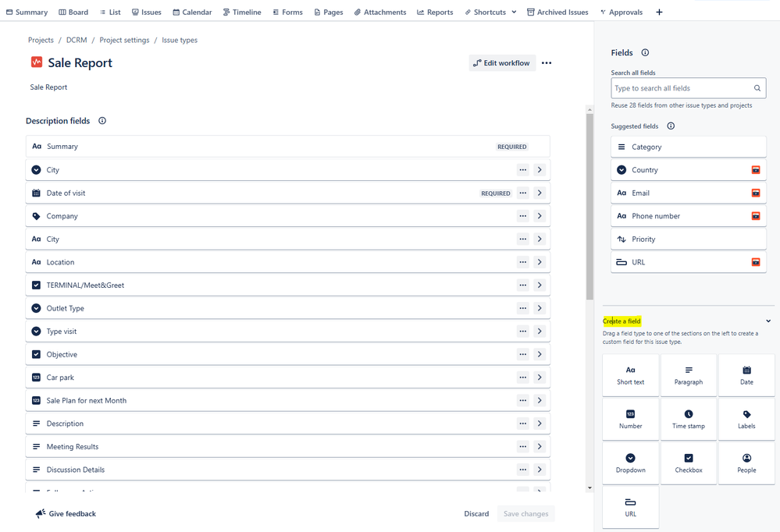The width and height of the screenshot is (780, 532).
Task: Click the field list scrollbar thumb
Action: (590, 207)
